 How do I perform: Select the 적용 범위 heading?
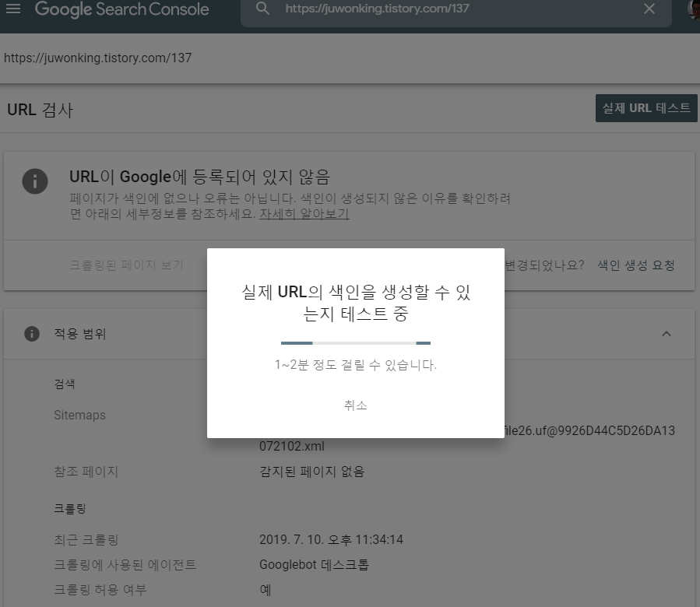pyautogui.click(x=80, y=333)
